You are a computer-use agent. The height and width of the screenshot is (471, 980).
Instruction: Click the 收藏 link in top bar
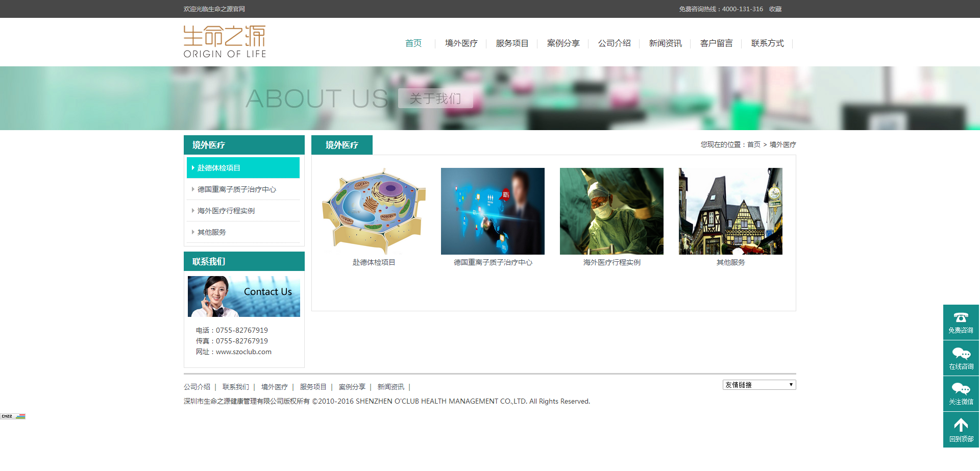[x=775, y=9]
